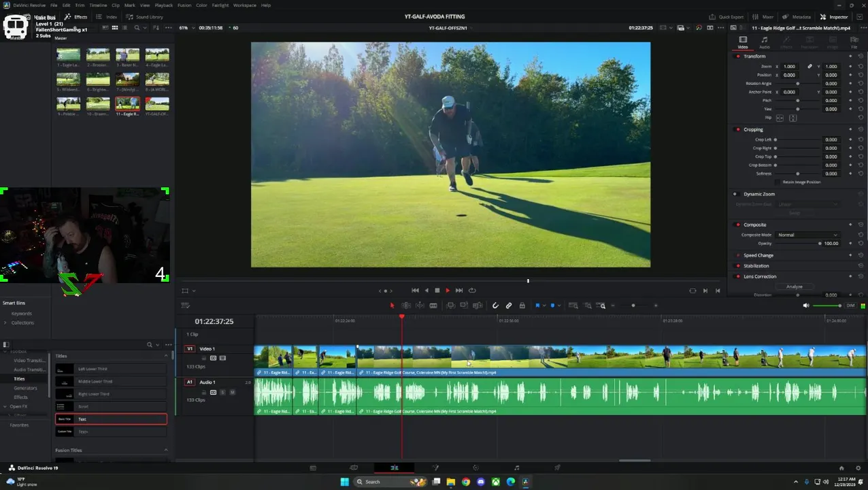
Task: Open the Fairlight page icon
Action: [x=516, y=468]
